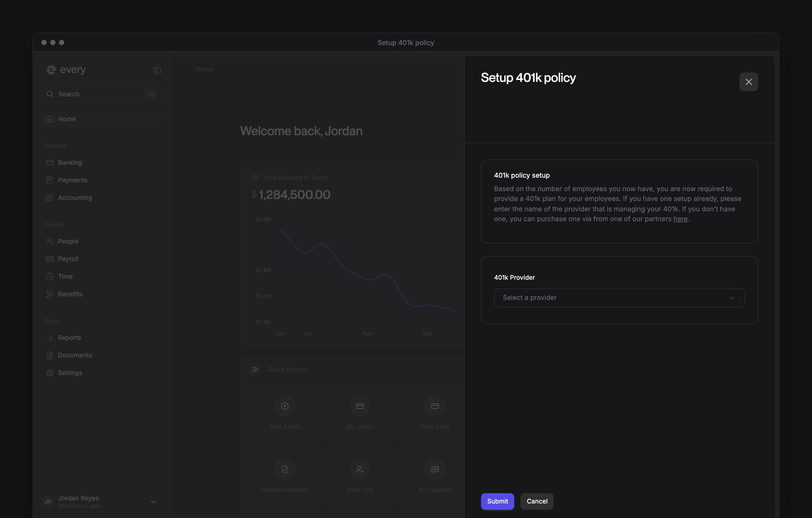Image resolution: width=812 pixels, height=518 pixels.
Task: Click the 'Welcome back, Jordan' heading
Action: pos(301,131)
